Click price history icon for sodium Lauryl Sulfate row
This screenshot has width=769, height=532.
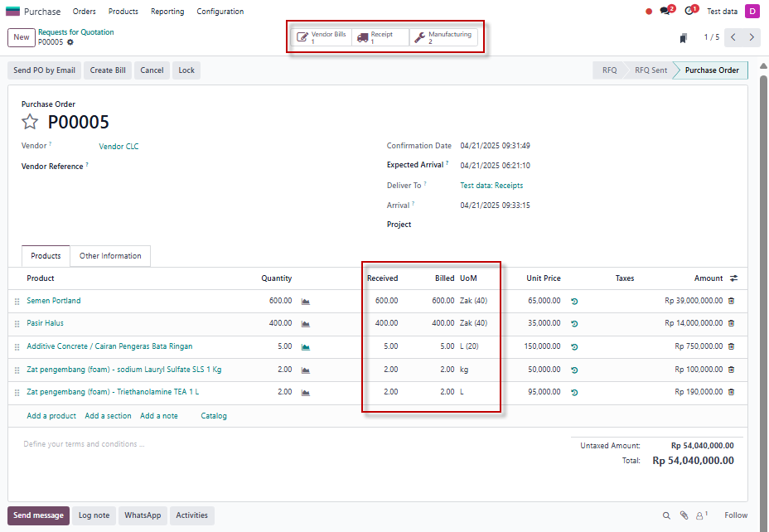click(574, 370)
